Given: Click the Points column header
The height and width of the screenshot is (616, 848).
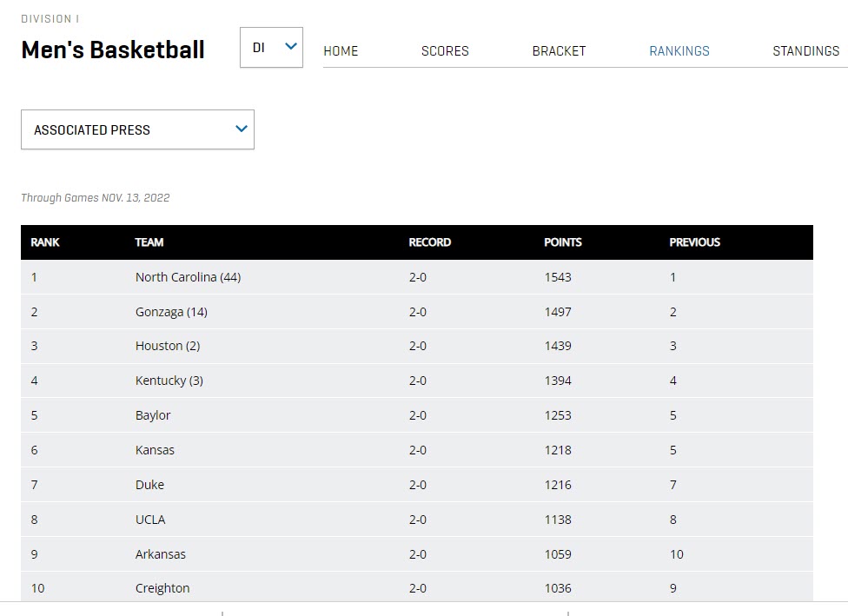Looking at the screenshot, I should 563,242.
